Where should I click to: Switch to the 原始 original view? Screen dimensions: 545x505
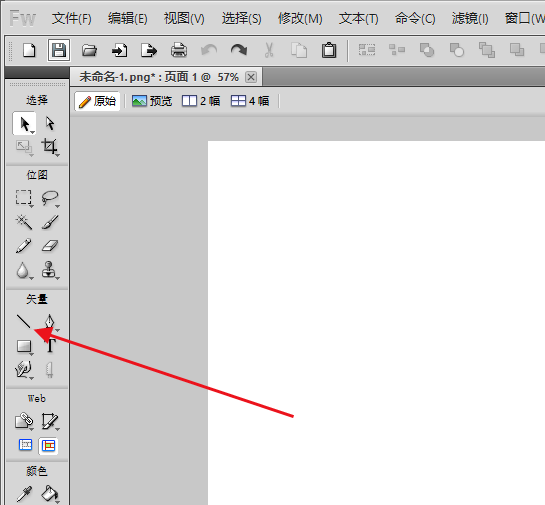pyautogui.click(x=97, y=101)
